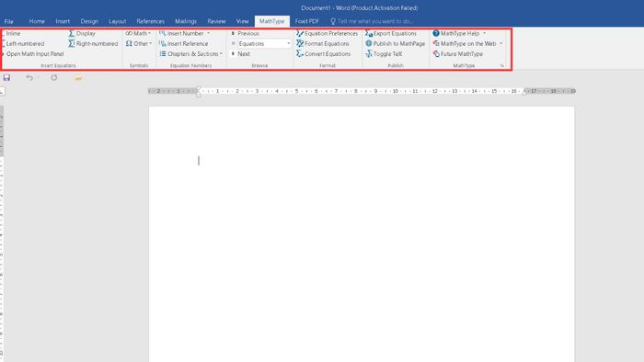Image resolution: width=644 pixels, height=362 pixels.
Task: Go to Previous equation
Action: click(x=245, y=33)
